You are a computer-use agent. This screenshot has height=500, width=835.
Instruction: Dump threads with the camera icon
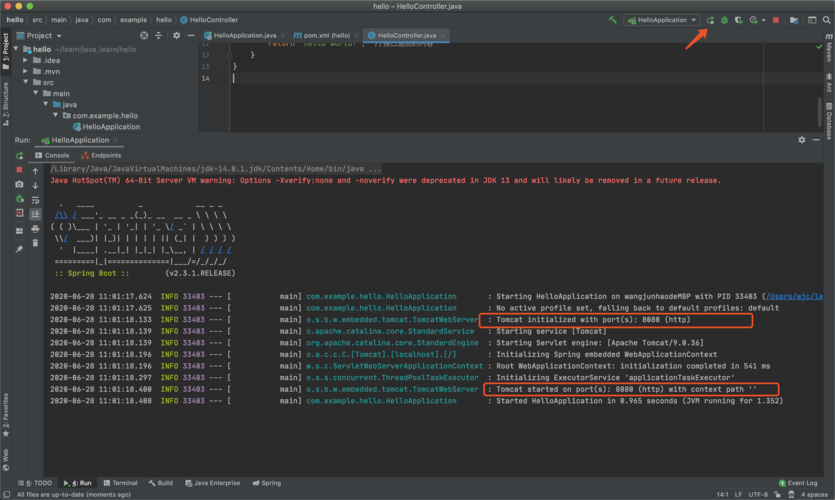[x=19, y=184]
